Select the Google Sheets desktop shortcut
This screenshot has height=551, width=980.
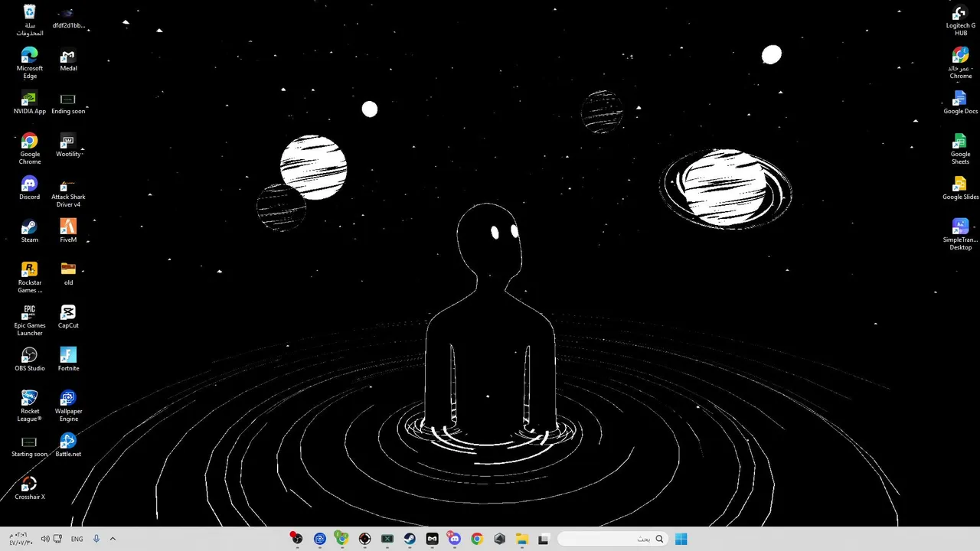(x=960, y=149)
